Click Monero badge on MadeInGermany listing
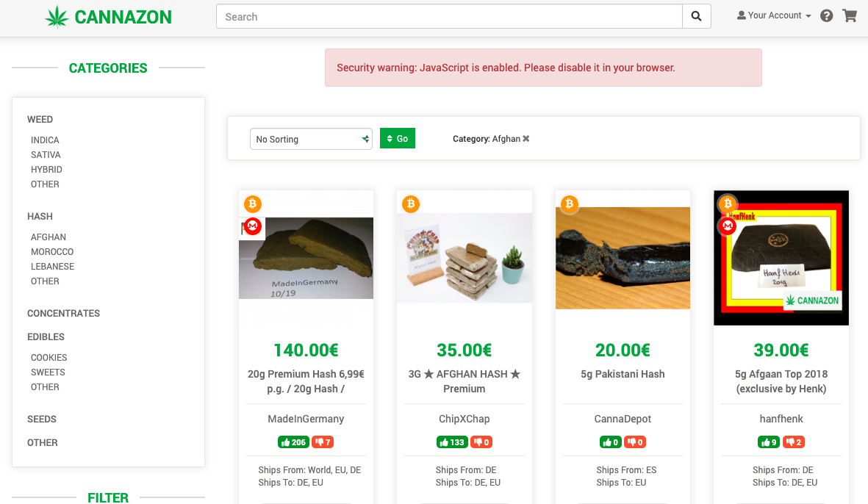Viewport: 868px width, 504px height. click(x=252, y=226)
